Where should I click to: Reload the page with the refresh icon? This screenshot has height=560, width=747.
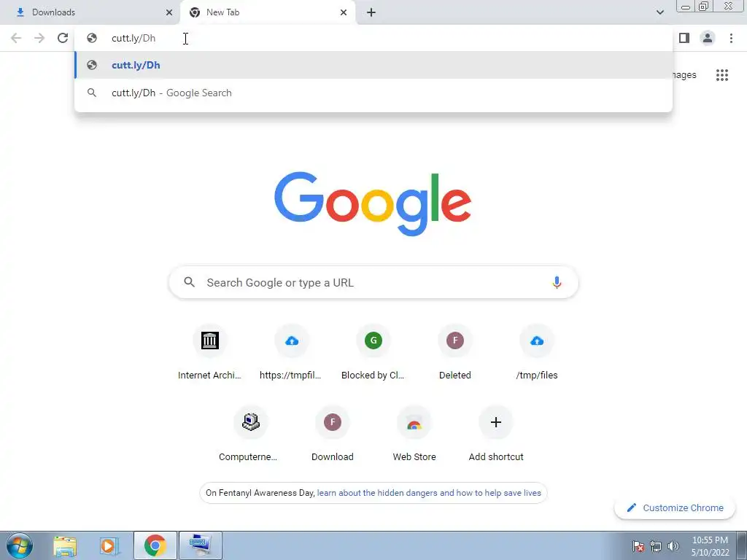point(63,38)
